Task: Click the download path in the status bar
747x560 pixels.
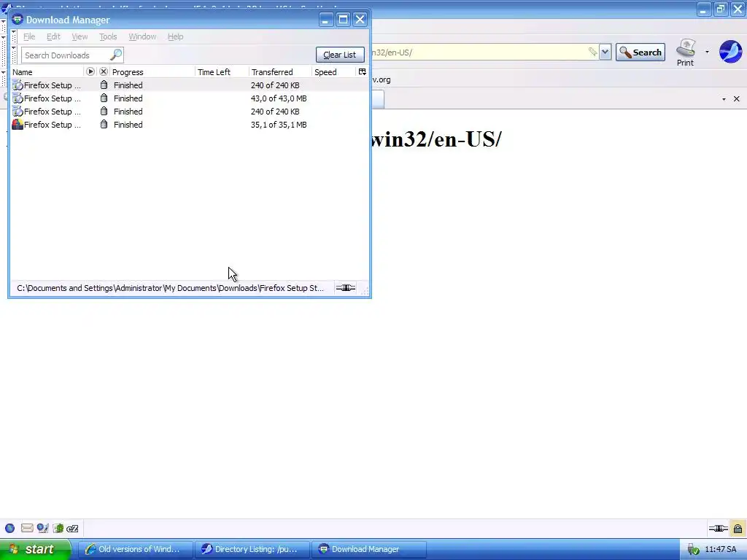Action: 170,288
